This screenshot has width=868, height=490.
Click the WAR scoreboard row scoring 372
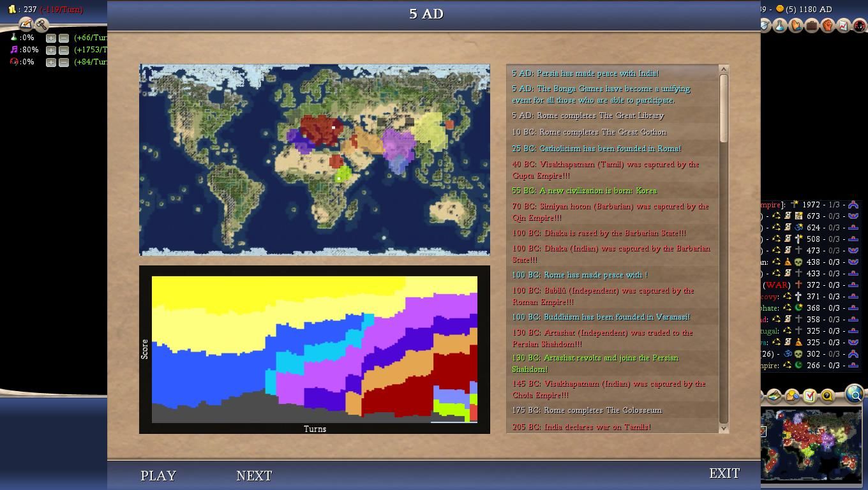tap(811, 285)
